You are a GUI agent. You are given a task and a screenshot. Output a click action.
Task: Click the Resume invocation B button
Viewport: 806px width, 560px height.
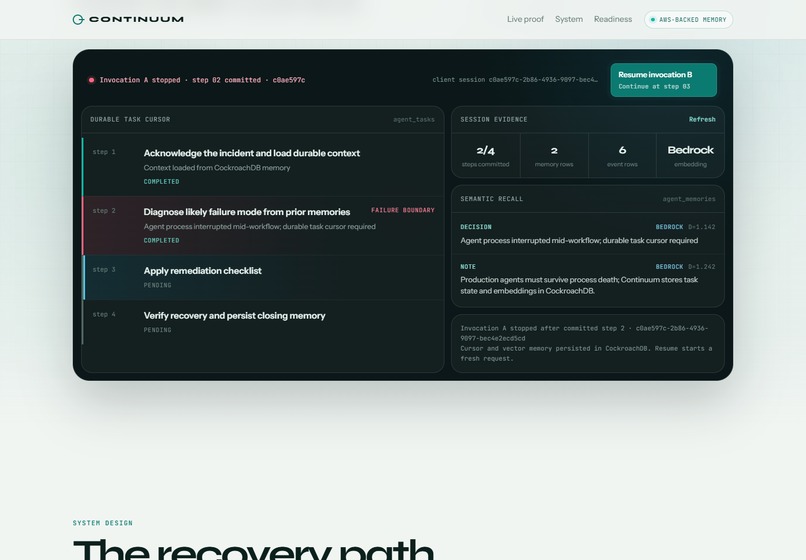point(664,80)
